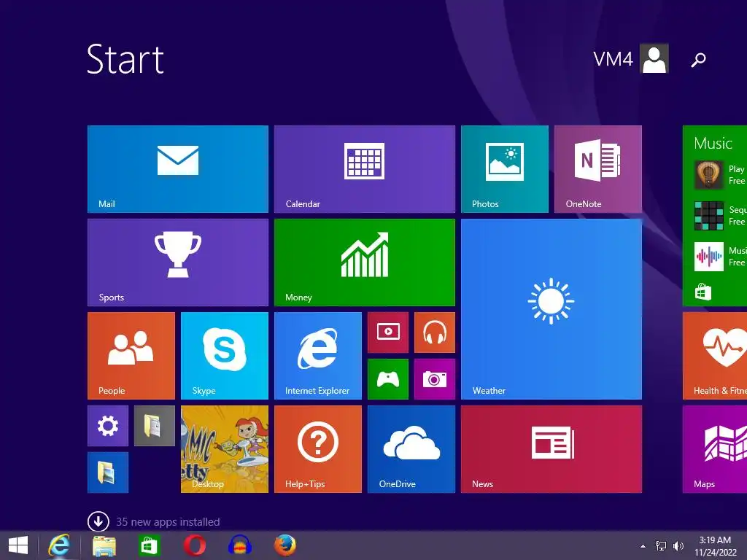The width and height of the screenshot is (747, 560).
Task: Click the Windows Start button on taskbar
Action: (x=18, y=545)
